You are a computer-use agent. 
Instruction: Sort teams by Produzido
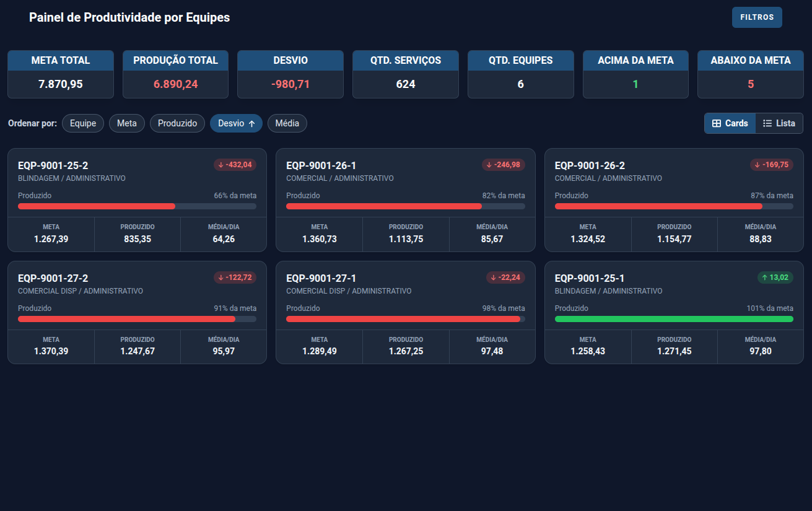pyautogui.click(x=177, y=123)
